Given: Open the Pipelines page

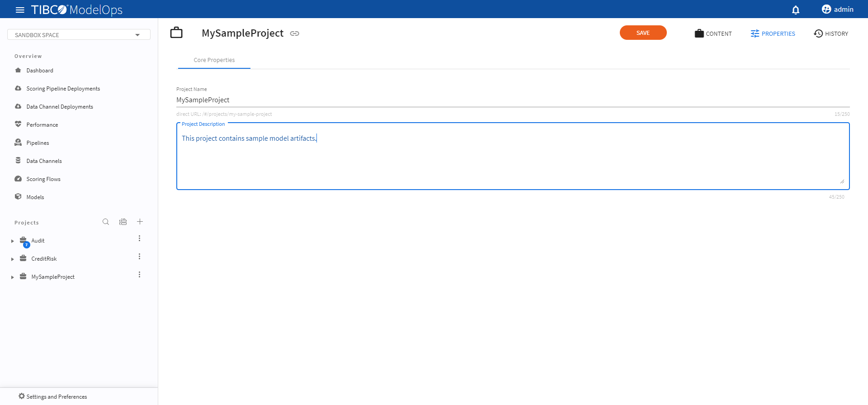Looking at the screenshot, I should [x=38, y=143].
